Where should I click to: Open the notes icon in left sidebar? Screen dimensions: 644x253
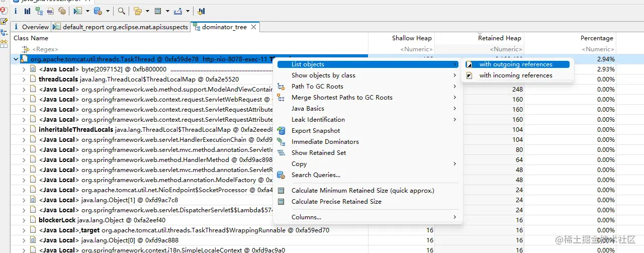[x=4, y=21]
